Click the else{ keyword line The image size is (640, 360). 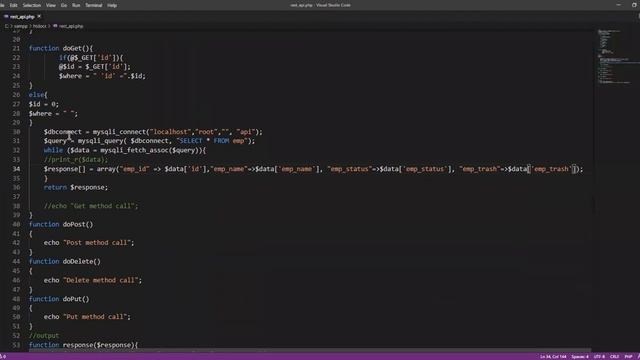pyautogui.click(x=38, y=95)
